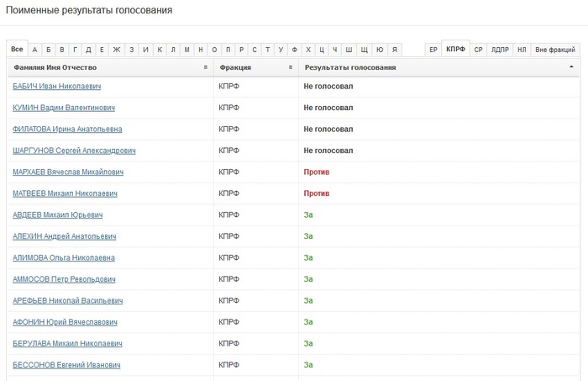The width and height of the screenshot is (588, 381).
Task: Switch to the Вне фракций tab
Action: (555, 50)
